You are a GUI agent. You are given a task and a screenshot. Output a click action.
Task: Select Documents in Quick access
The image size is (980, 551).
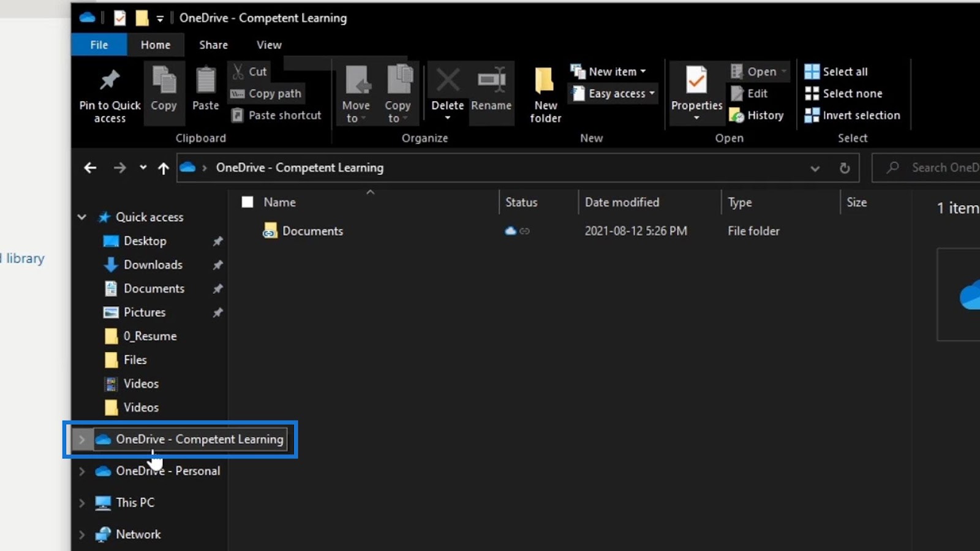(x=154, y=288)
